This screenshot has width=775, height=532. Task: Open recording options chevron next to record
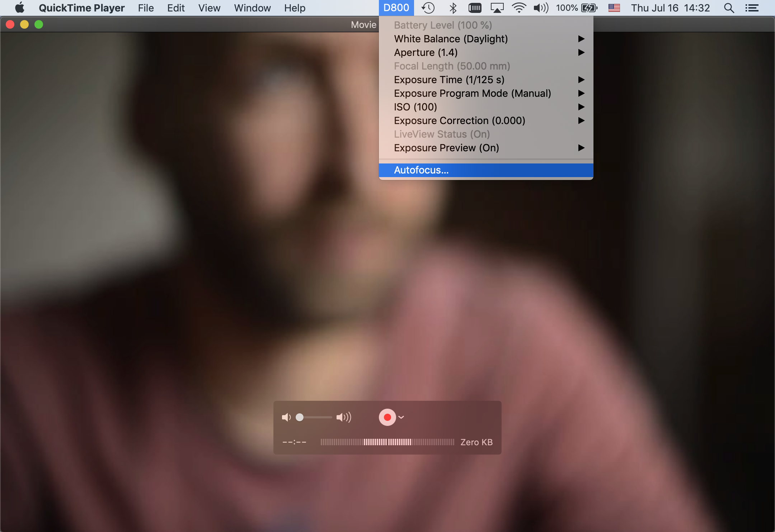pyautogui.click(x=401, y=417)
